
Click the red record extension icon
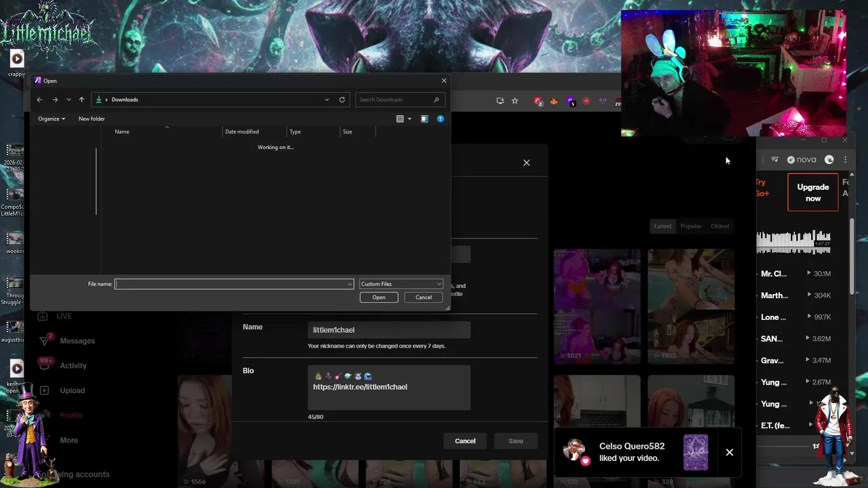coord(587,101)
